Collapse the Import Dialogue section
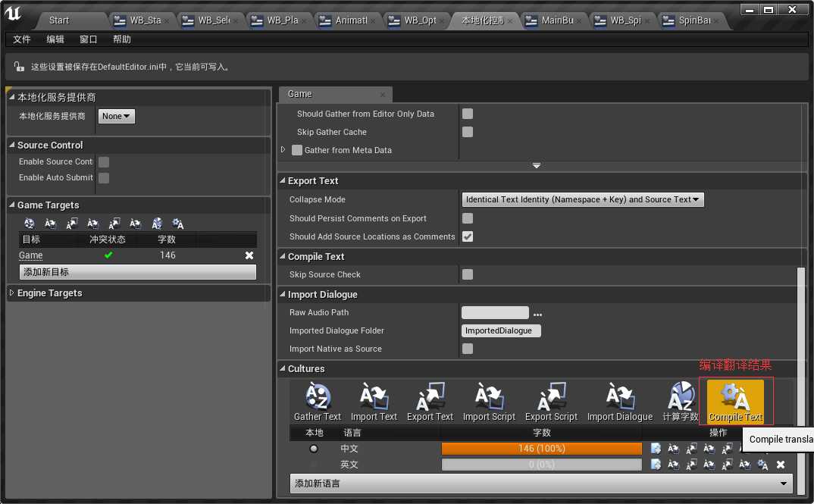Screen dimensions: 814x504 tap(283, 294)
